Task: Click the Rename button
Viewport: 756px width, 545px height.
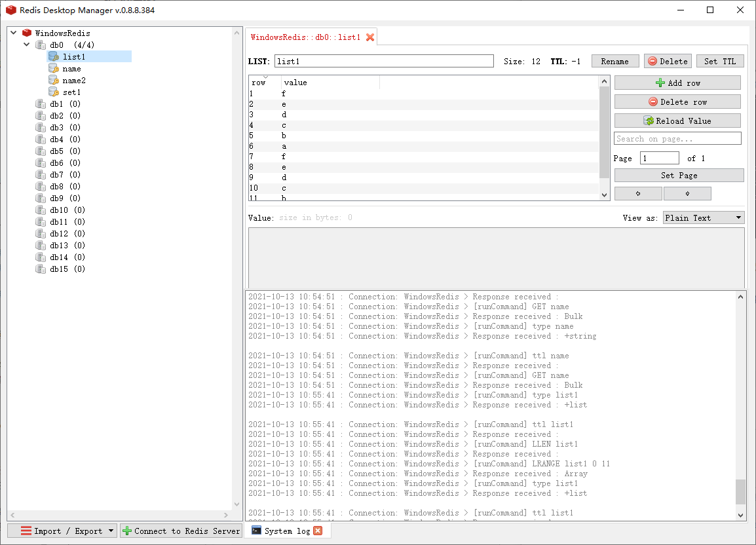Action: [x=614, y=62]
